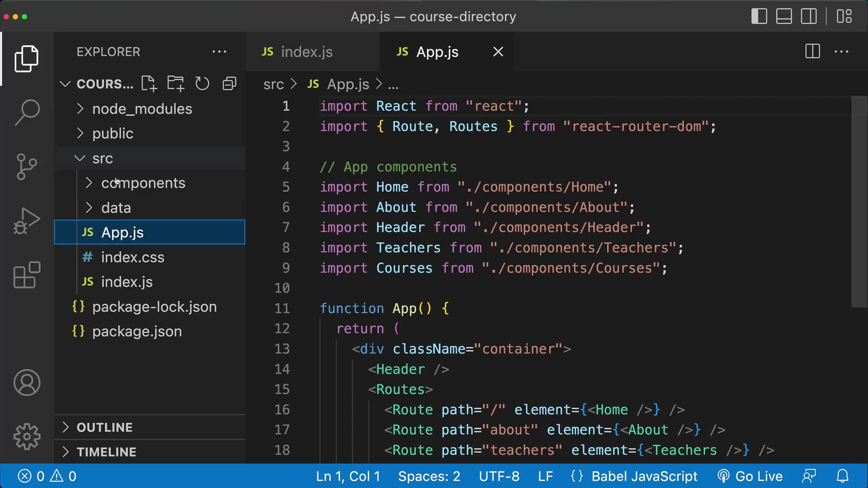Open the Accounts icon in the Activity Bar

(x=27, y=382)
